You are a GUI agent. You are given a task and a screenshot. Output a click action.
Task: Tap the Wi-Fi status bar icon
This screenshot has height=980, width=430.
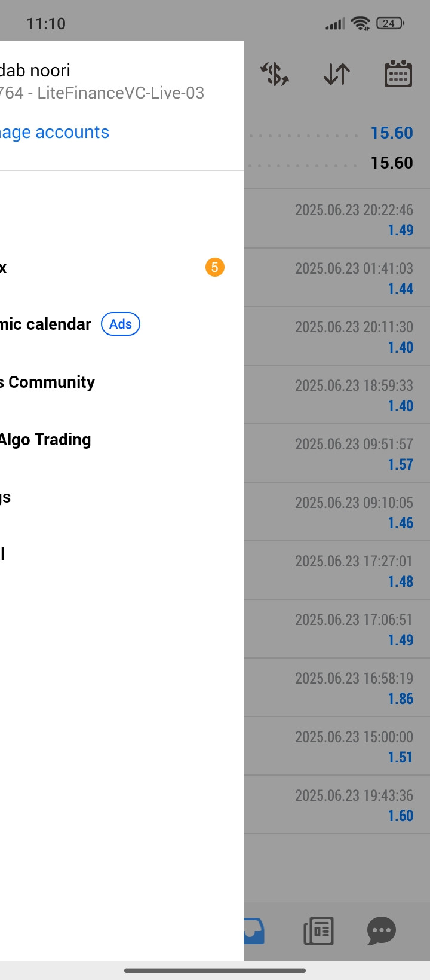tap(361, 23)
